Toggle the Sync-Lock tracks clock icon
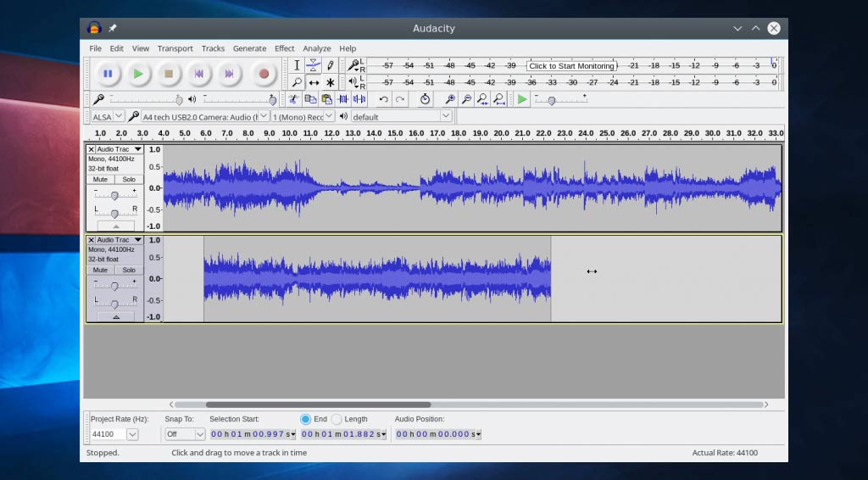Viewport: 868px width, 480px height. [425, 99]
